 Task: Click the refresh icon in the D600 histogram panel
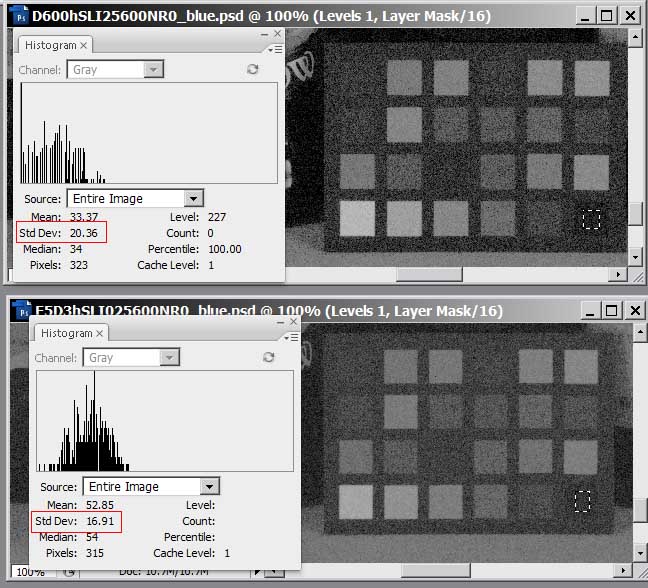click(x=253, y=70)
